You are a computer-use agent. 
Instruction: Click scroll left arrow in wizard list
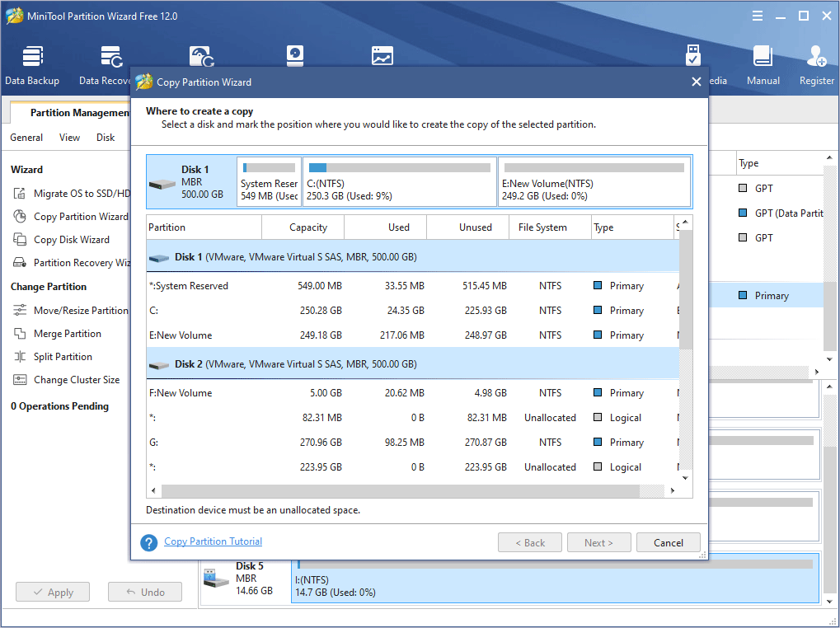point(154,490)
